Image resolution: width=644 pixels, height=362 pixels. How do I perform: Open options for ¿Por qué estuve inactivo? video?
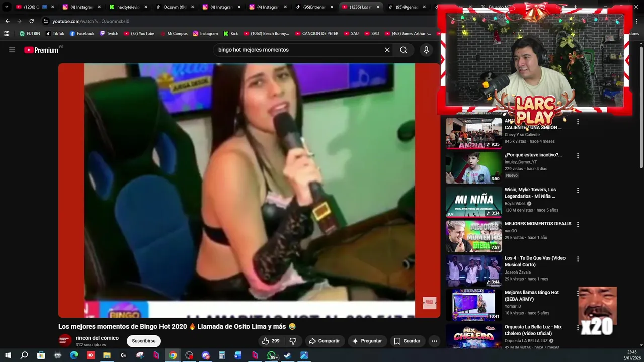tap(578, 156)
